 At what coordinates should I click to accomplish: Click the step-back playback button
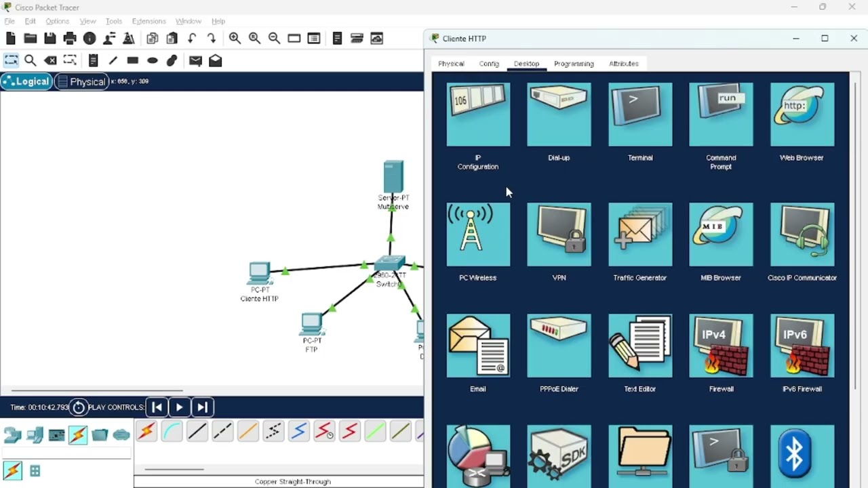157,407
